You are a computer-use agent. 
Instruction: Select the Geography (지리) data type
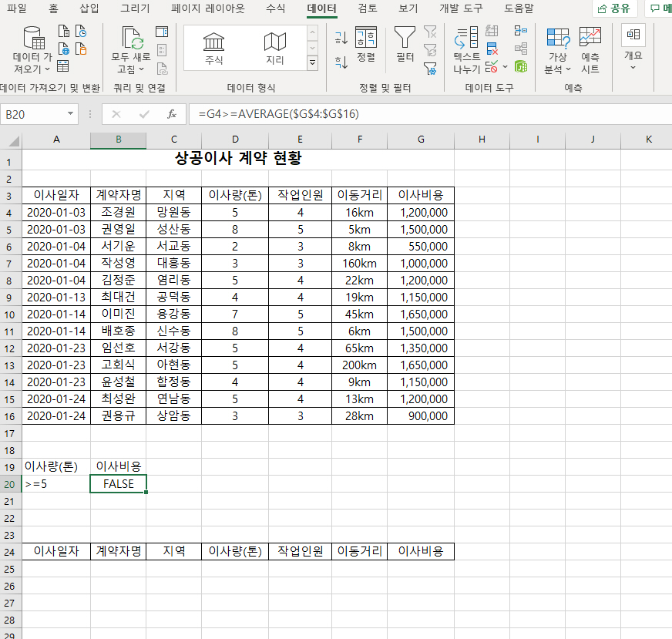(275, 48)
